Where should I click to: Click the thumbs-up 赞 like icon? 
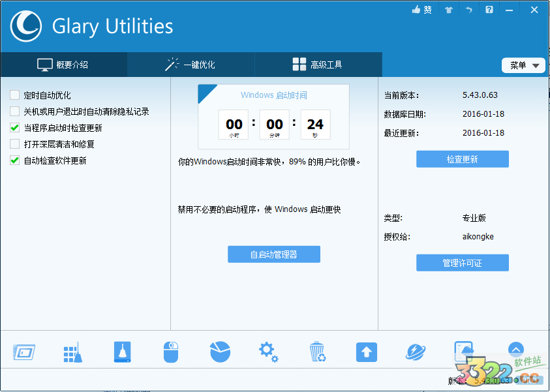point(421,10)
